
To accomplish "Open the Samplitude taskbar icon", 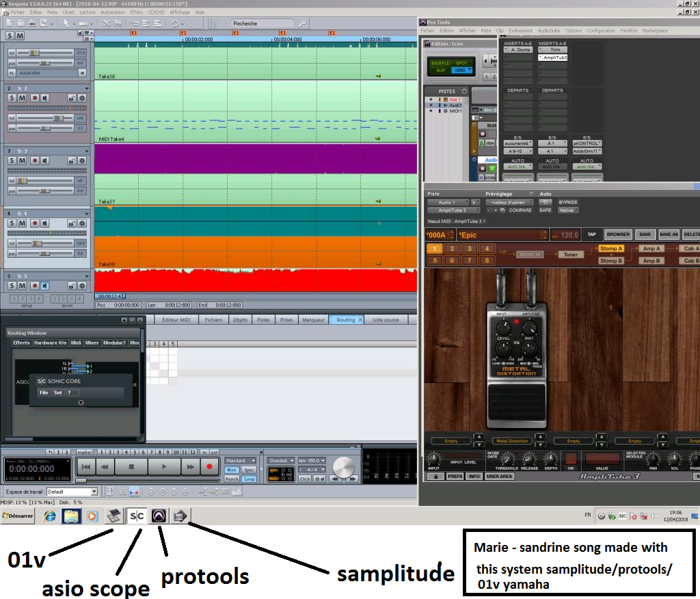I will point(180,516).
